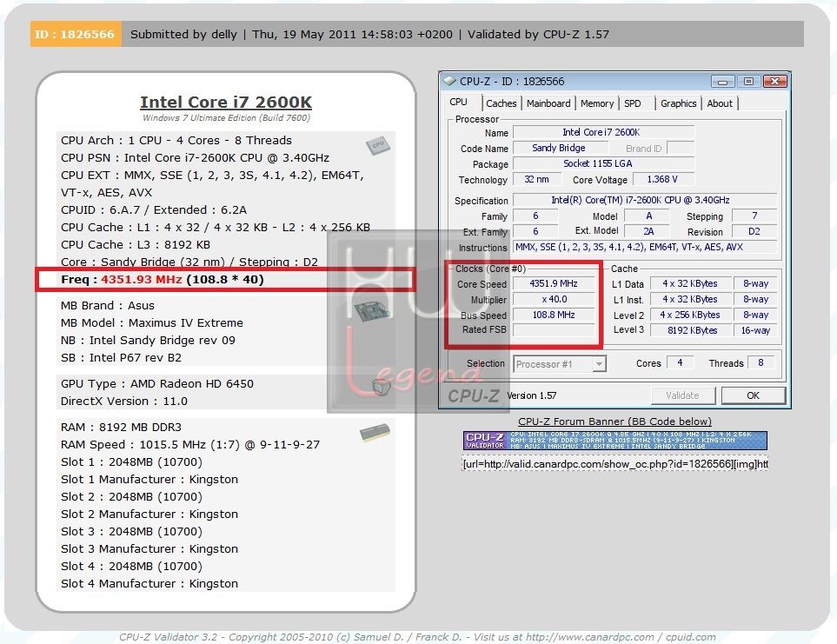The width and height of the screenshot is (837, 644).
Task: Maximize the CPU-Z window
Action: (x=749, y=82)
